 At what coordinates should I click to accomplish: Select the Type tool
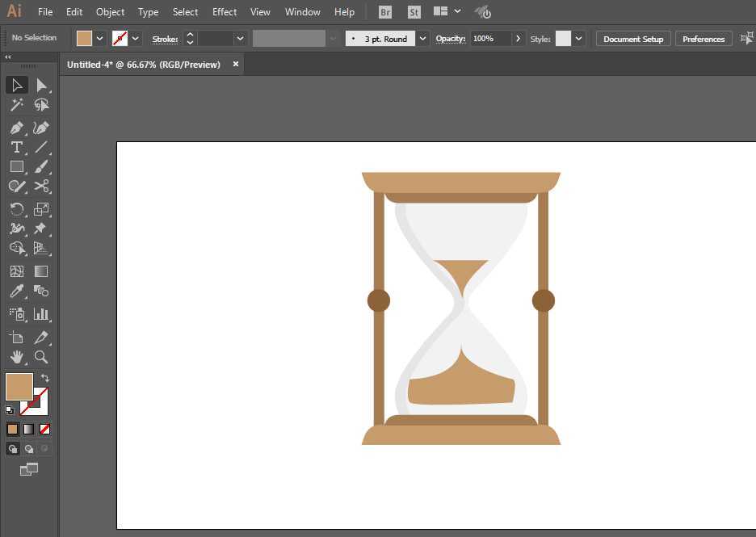(x=16, y=147)
